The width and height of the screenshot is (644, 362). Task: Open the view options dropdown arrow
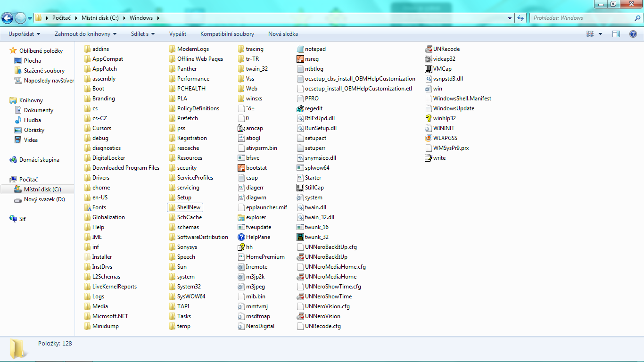point(600,34)
